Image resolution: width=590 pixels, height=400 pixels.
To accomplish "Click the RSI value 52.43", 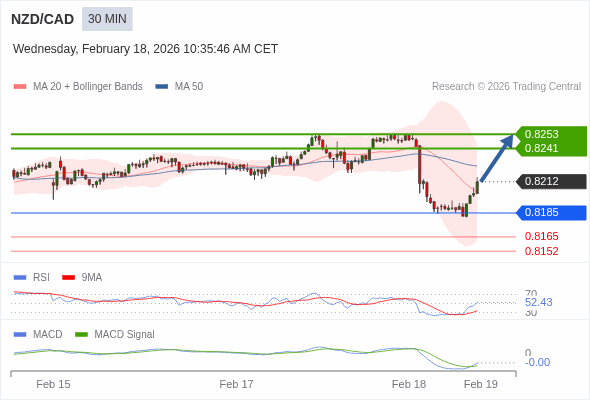I will pos(538,302).
